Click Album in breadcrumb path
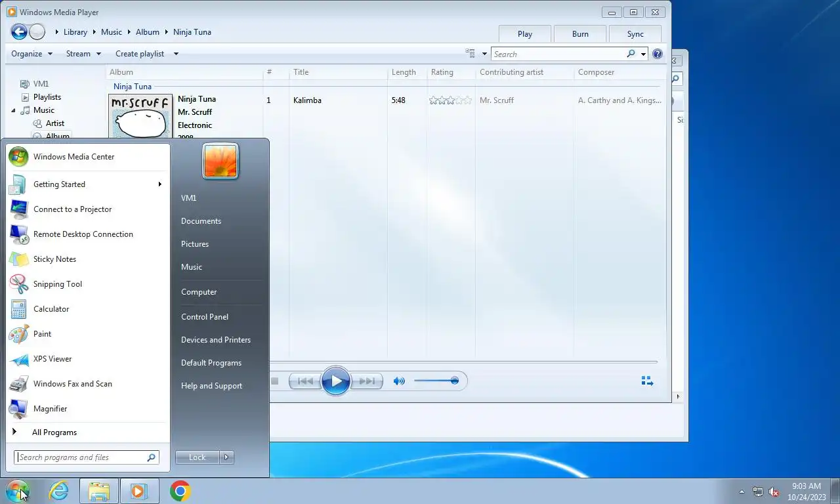Screen dimensions: 840x504 148,32
